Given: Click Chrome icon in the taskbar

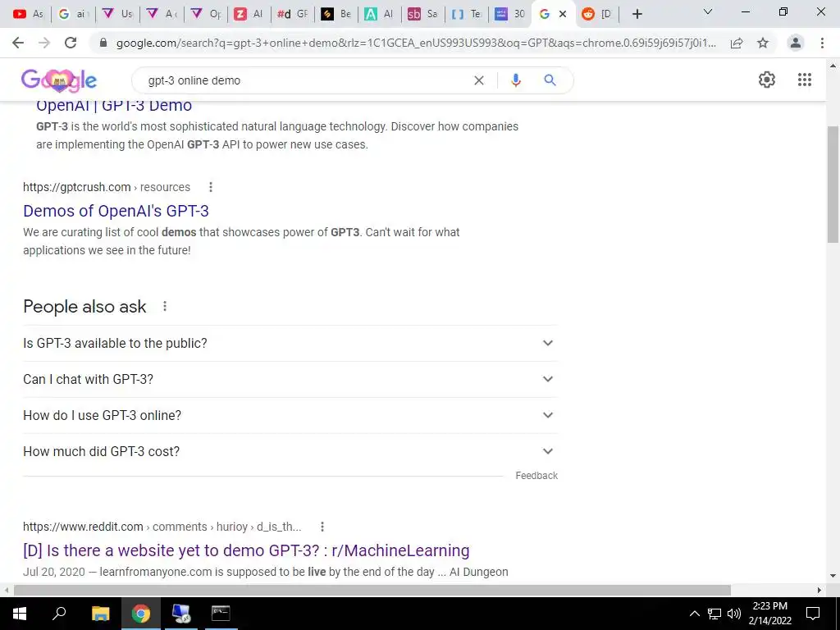Looking at the screenshot, I should (141, 614).
